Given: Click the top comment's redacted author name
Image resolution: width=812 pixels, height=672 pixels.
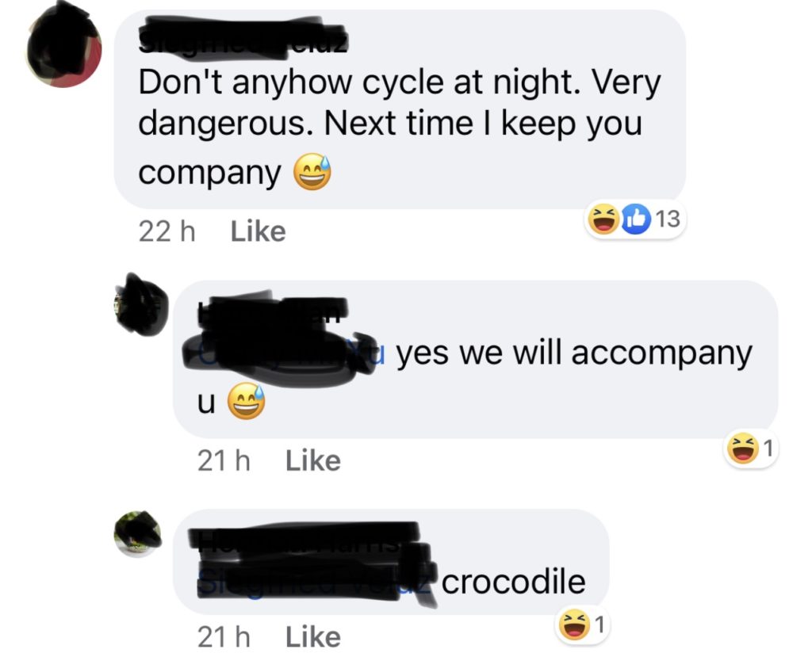Looking at the screenshot, I should point(243,36).
